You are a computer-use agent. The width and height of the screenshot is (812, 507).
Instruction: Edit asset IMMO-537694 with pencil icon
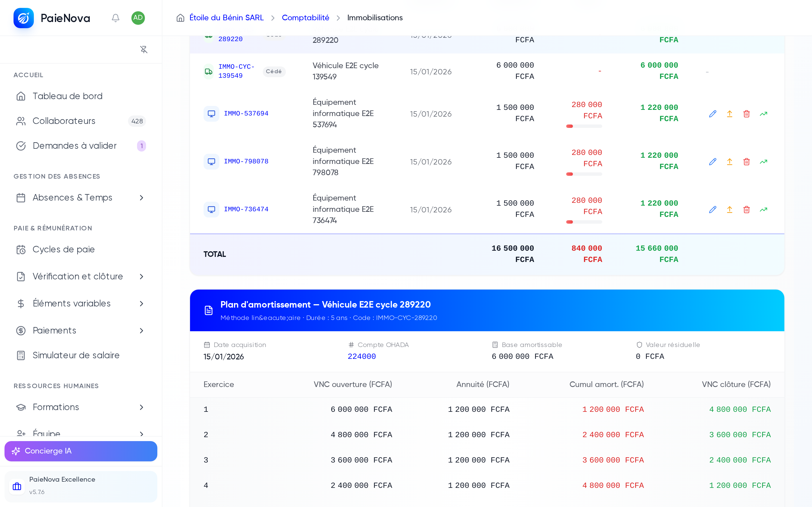(713, 114)
